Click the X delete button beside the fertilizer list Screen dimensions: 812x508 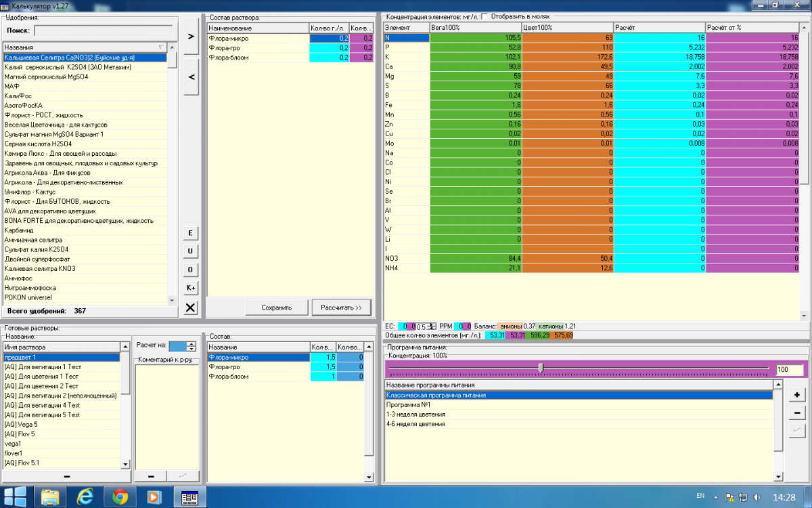coord(190,308)
